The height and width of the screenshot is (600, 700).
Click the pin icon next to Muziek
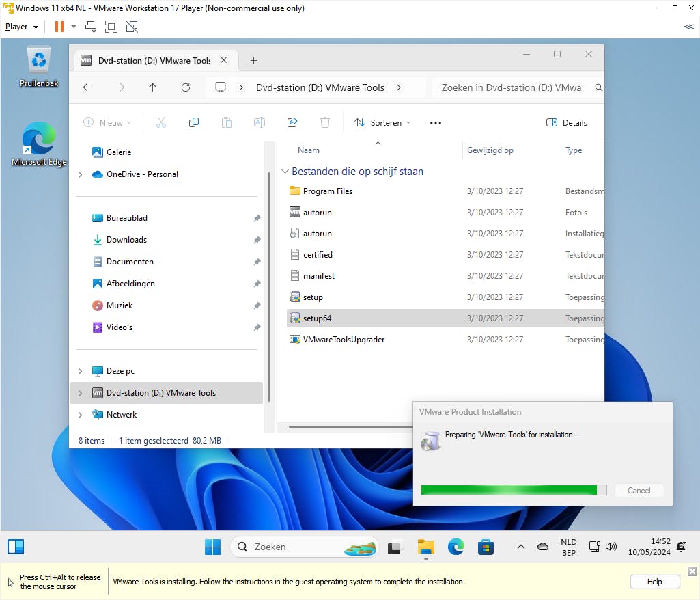257,306
